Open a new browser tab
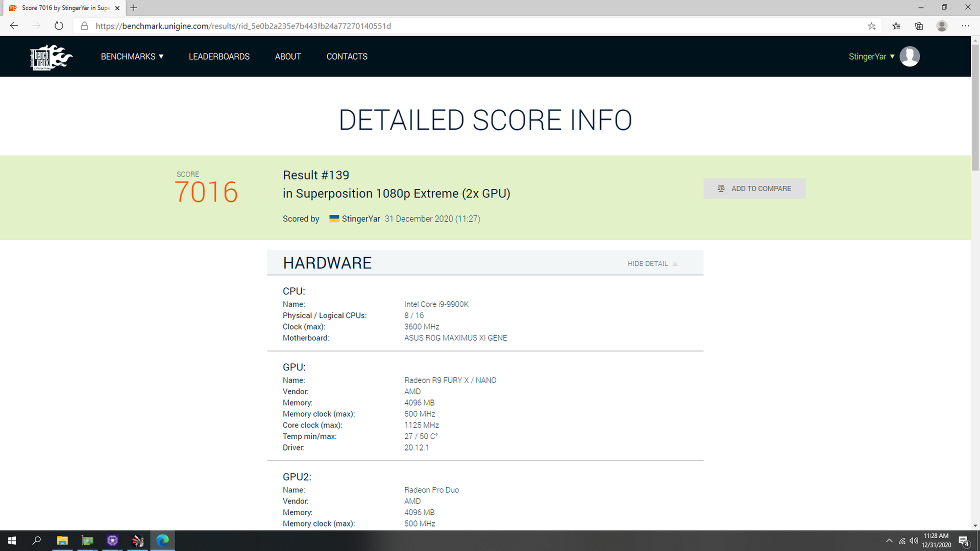This screenshot has height=551, width=980. click(134, 8)
